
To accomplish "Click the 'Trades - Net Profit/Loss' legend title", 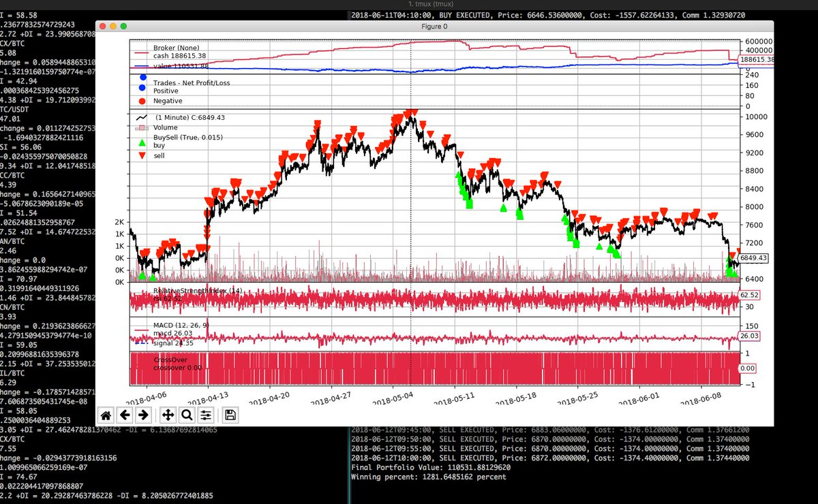I will (193, 82).
